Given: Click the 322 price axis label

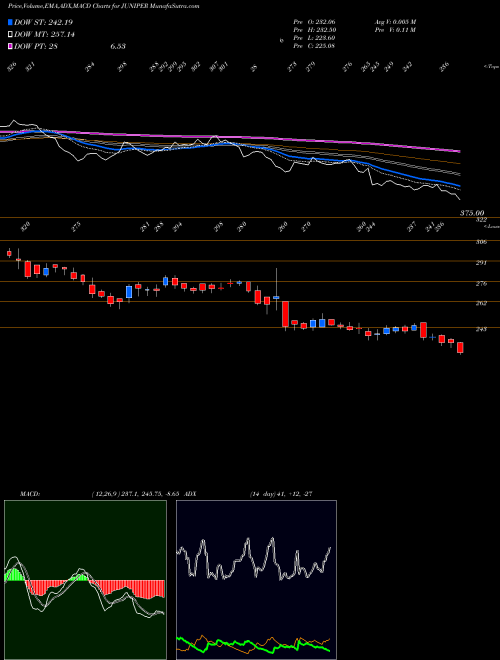Looking at the screenshot, I should [x=481, y=220].
